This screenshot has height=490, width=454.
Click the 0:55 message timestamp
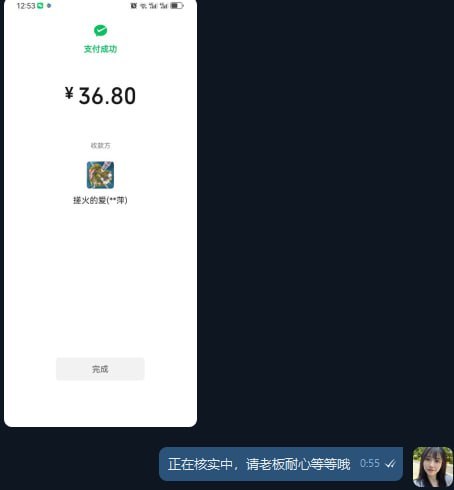click(370, 463)
